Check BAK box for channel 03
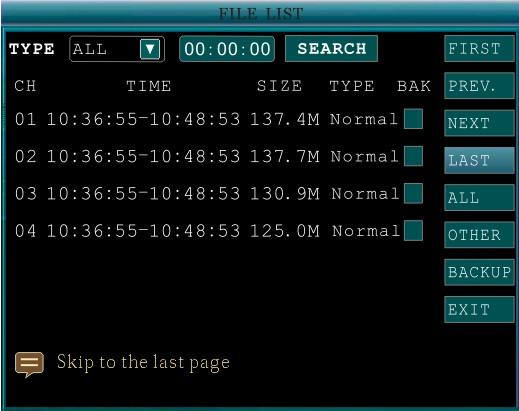Viewport: 519px width, 411px height. pyautogui.click(x=413, y=193)
